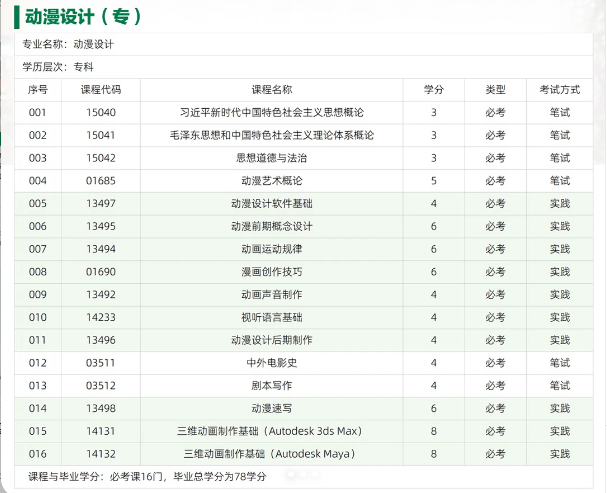Click credit value 5 for 动漫艺术概论
The height and width of the screenshot is (493, 607).
[434, 181]
